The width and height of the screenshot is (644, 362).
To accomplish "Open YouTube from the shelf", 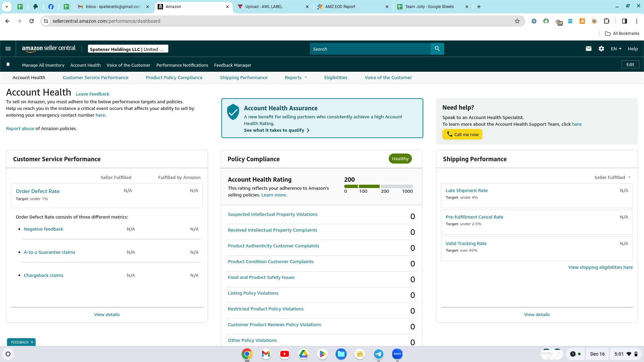I will 284,354.
